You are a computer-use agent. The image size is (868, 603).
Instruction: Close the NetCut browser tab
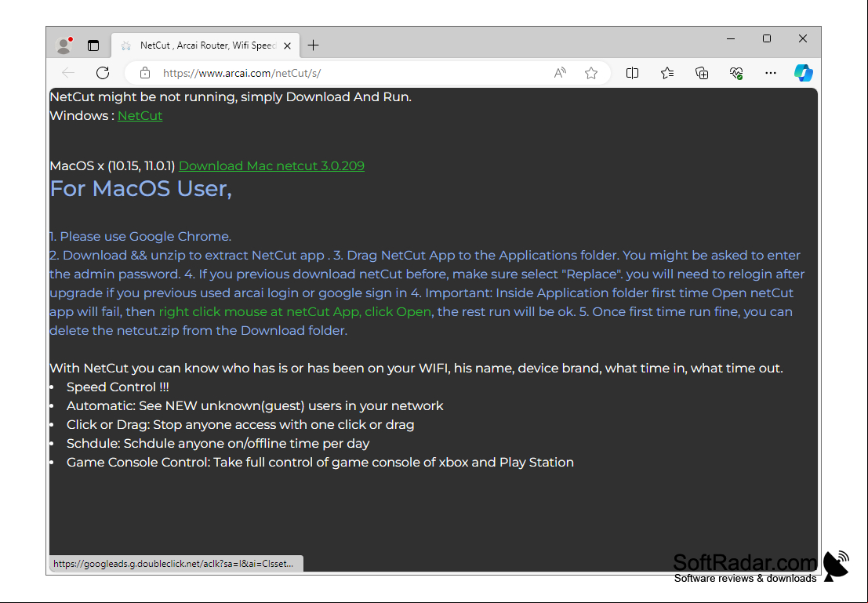point(287,46)
